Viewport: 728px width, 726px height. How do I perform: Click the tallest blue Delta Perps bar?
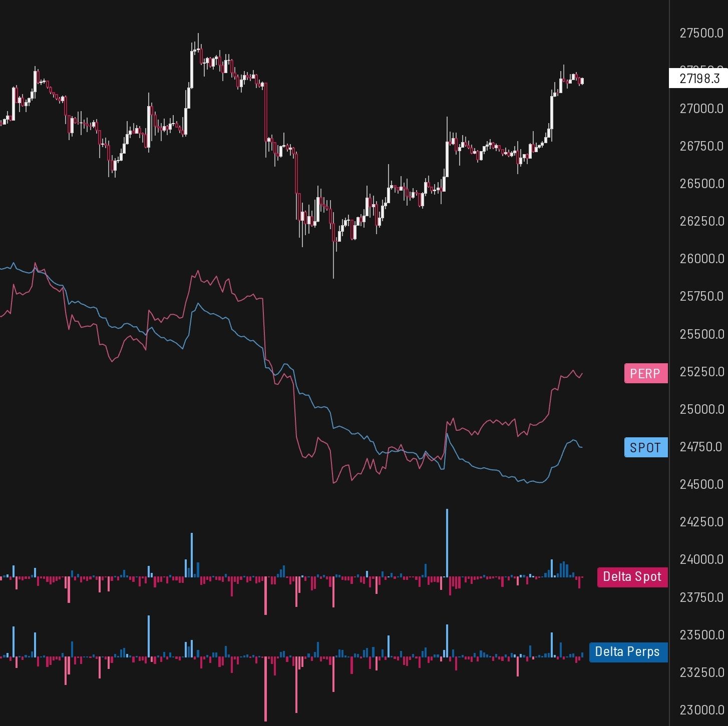149,636
